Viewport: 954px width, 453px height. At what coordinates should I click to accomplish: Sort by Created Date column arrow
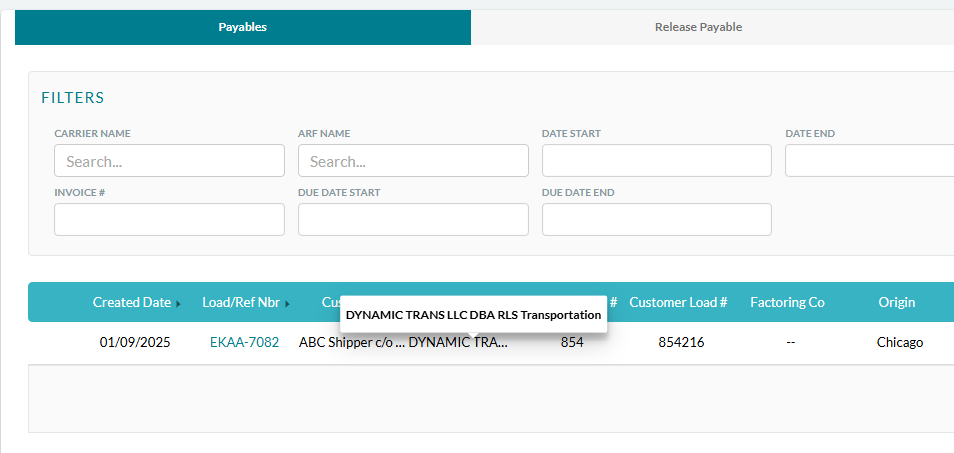[x=178, y=303]
